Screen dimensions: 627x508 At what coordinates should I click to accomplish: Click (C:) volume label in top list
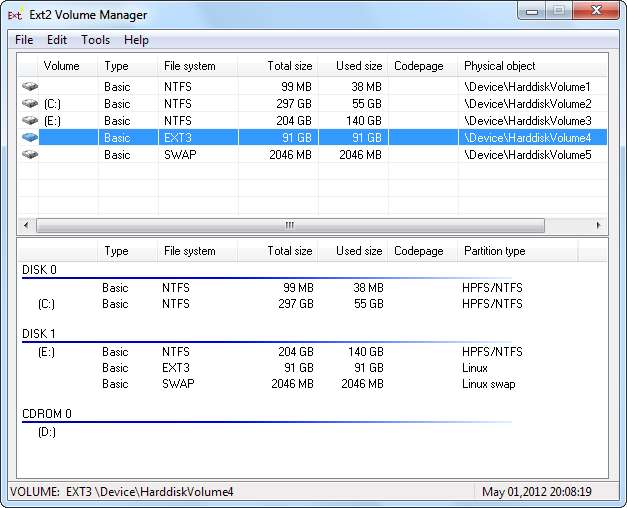pyautogui.click(x=52, y=104)
